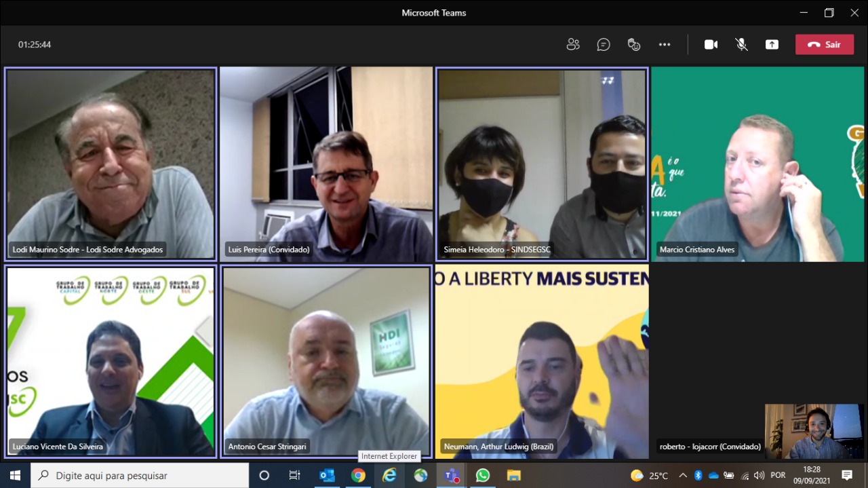
Task: Open date and time clock flyout
Action: tap(811, 475)
